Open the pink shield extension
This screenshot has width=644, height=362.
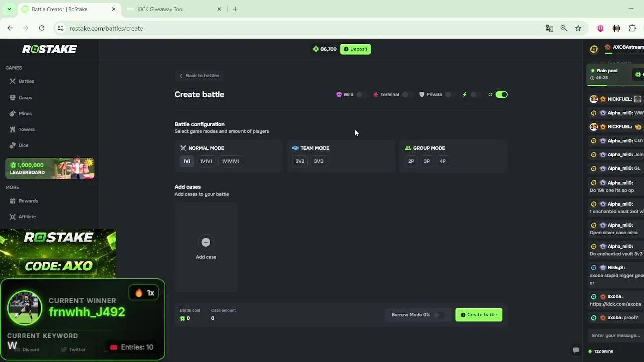point(600,28)
